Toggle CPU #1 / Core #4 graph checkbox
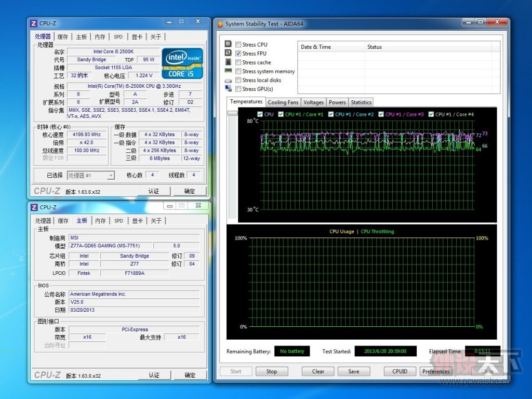 431,114
